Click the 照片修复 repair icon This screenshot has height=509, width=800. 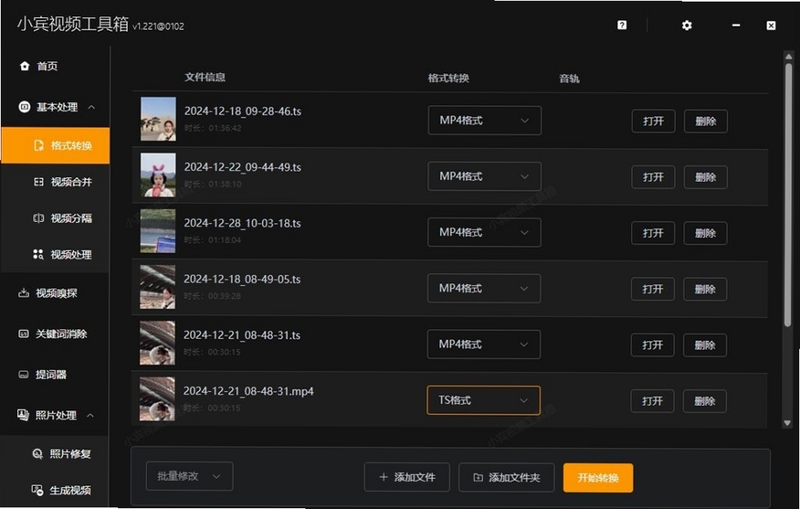37,453
